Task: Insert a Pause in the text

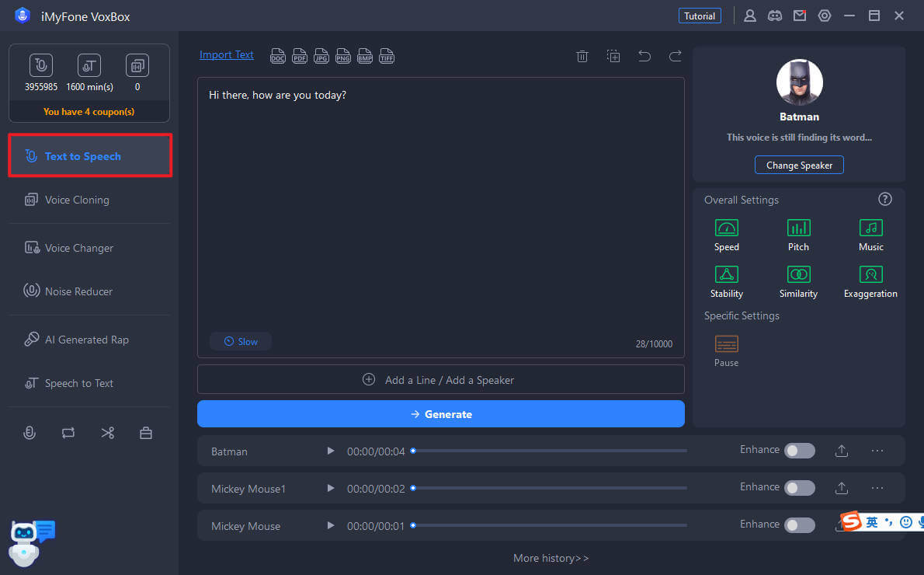Action: click(x=726, y=344)
